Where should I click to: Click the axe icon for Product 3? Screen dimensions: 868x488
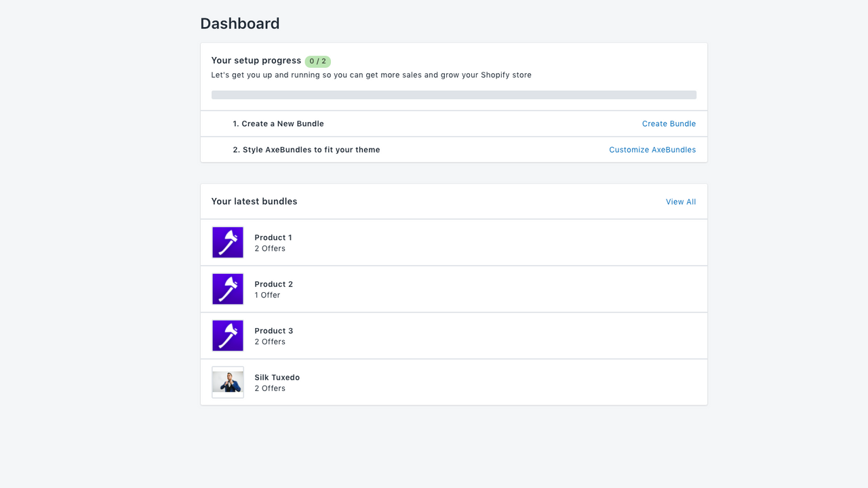point(227,335)
